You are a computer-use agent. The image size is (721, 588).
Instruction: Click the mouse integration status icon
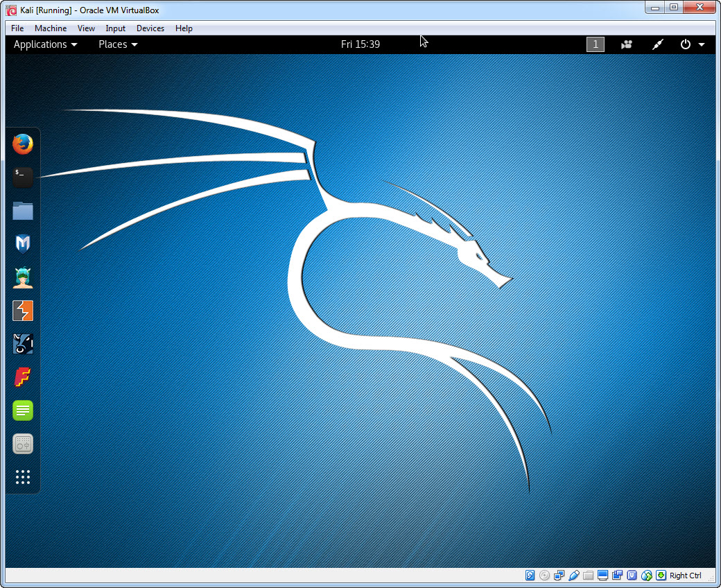(x=647, y=575)
